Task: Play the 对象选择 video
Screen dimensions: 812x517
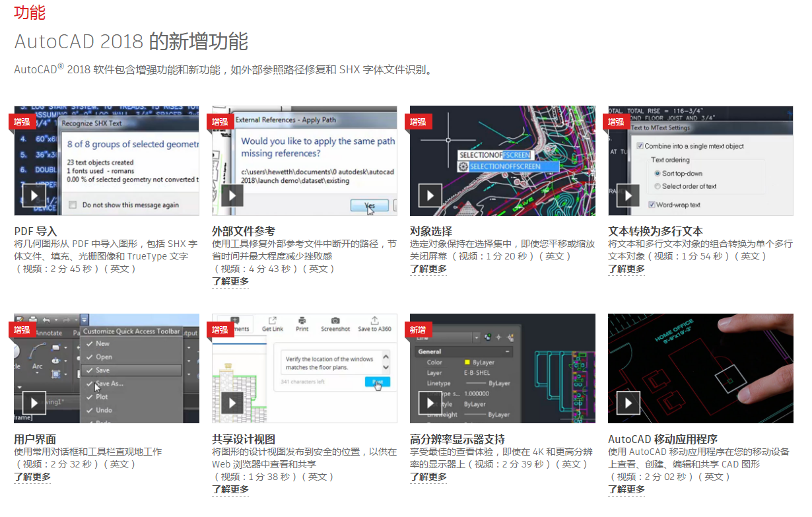Action: [430, 195]
